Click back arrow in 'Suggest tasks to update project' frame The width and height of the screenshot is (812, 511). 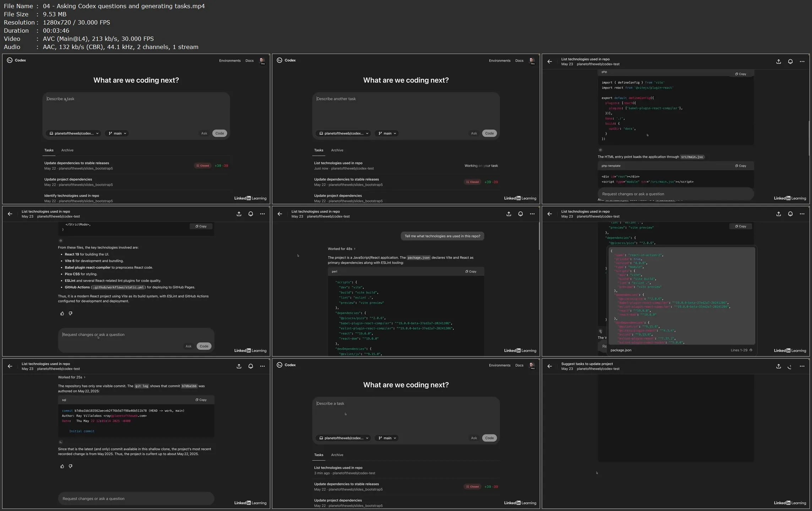coord(550,366)
